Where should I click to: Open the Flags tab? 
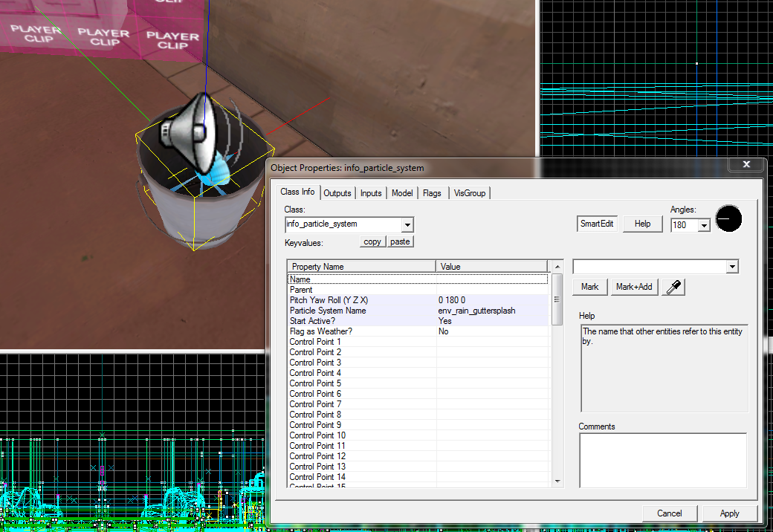433,193
